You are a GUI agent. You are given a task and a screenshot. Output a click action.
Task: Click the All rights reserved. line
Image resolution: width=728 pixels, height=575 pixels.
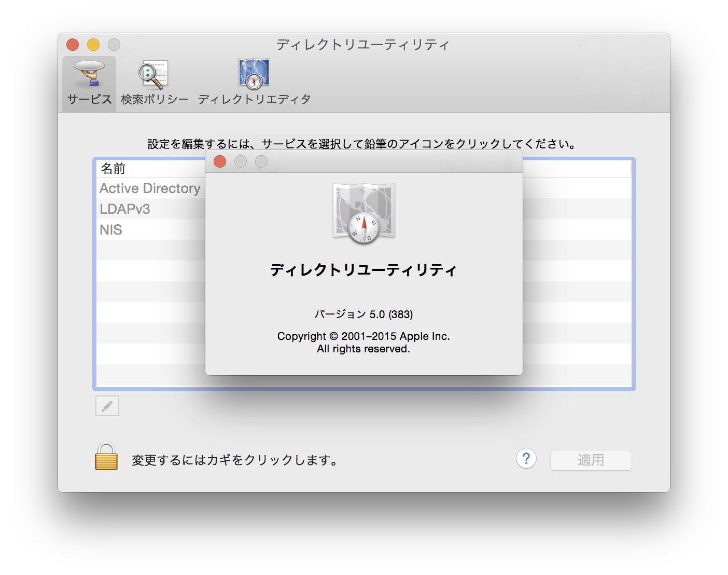[x=363, y=349]
